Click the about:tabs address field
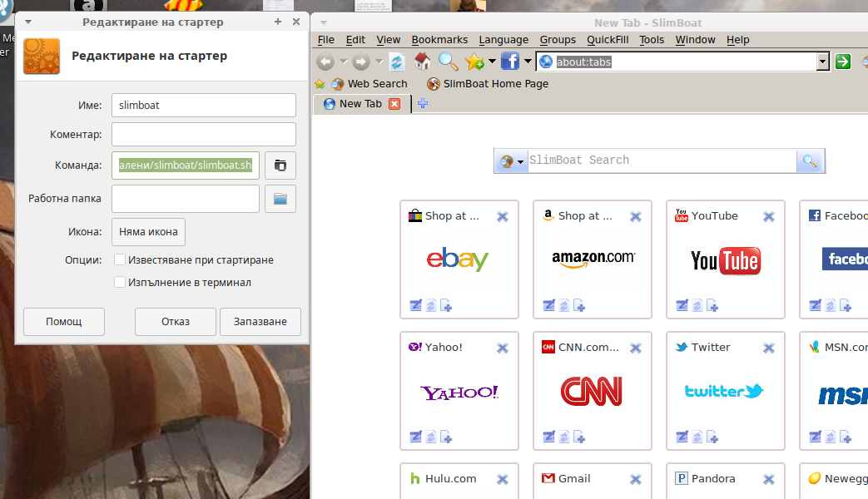 683,62
